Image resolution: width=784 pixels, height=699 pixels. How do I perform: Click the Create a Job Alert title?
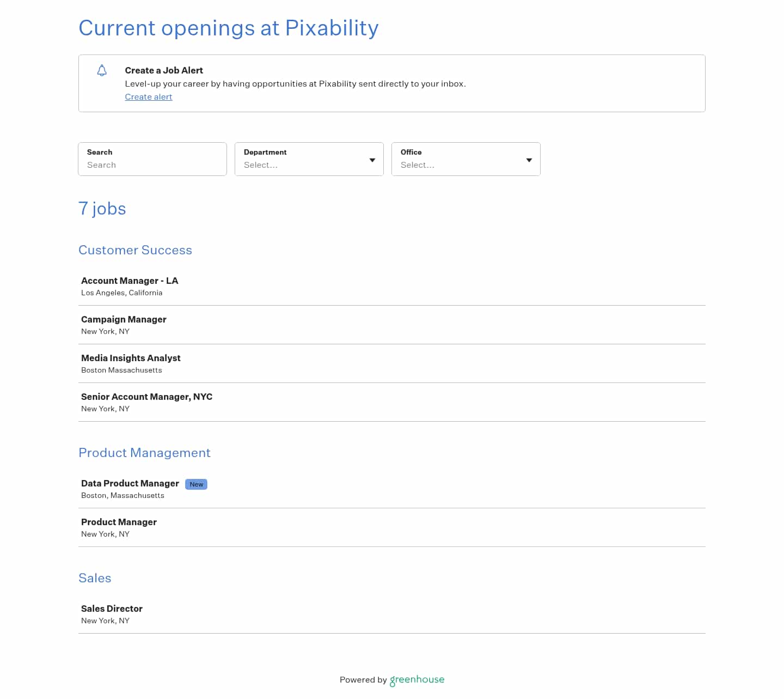click(x=164, y=70)
